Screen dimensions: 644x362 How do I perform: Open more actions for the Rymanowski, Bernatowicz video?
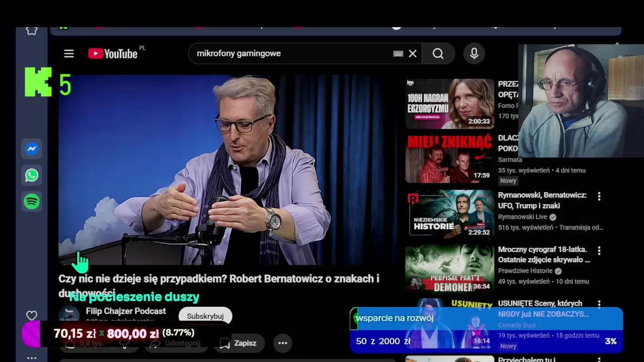(x=599, y=196)
